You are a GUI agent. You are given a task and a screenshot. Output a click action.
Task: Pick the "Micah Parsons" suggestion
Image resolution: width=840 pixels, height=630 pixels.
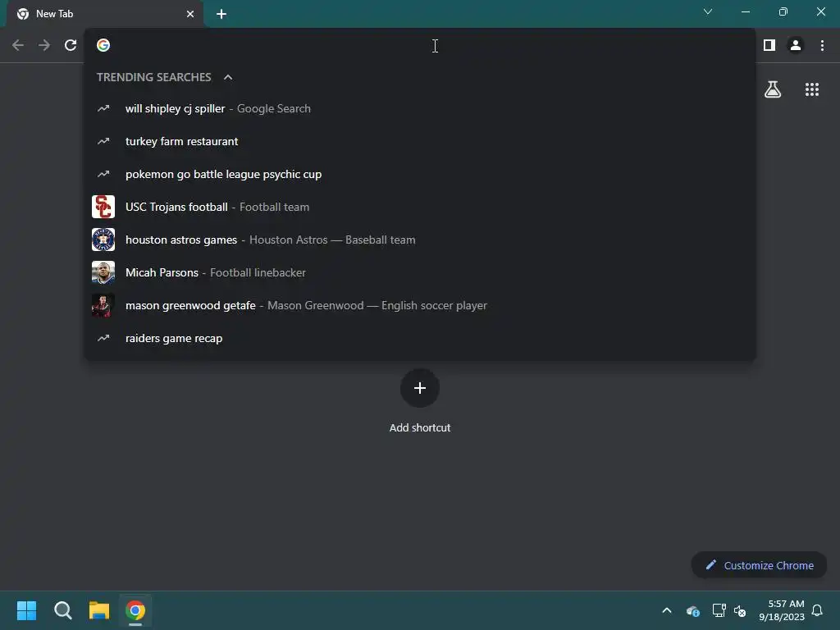tap(420, 272)
